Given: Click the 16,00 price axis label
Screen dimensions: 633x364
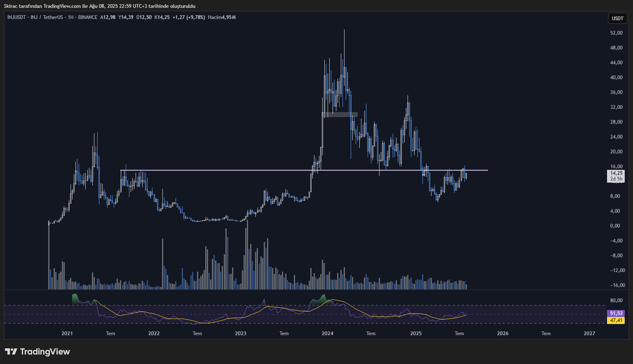Looking at the screenshot, I should point(617,166).
